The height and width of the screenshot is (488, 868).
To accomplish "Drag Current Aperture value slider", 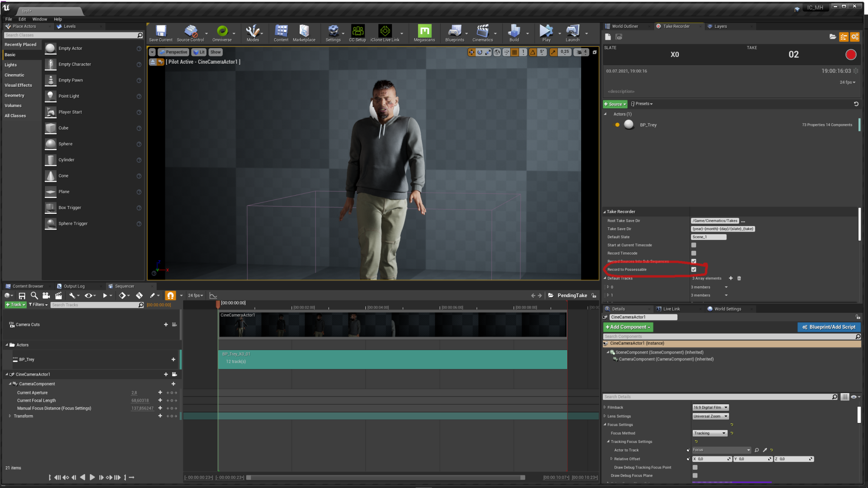I will [134, 392].
